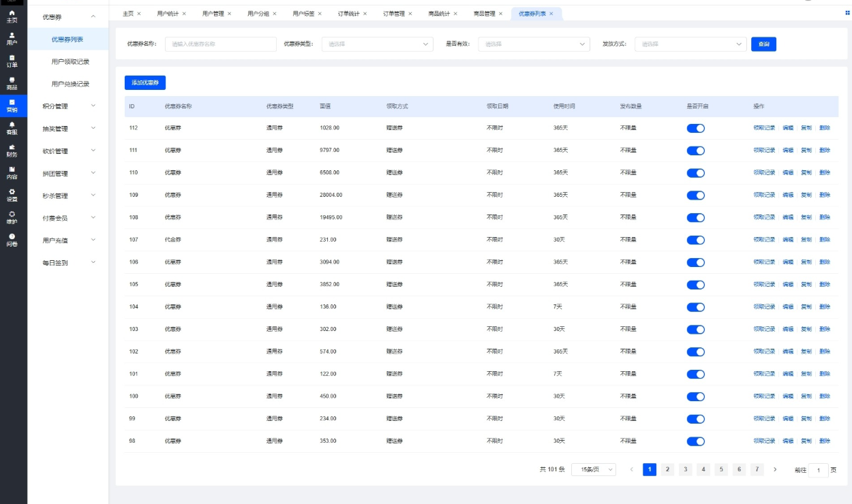Click 编辑 link for coupon ID 110
The width and height of the screenshot is (852, 504).
[x=787, y=172]
